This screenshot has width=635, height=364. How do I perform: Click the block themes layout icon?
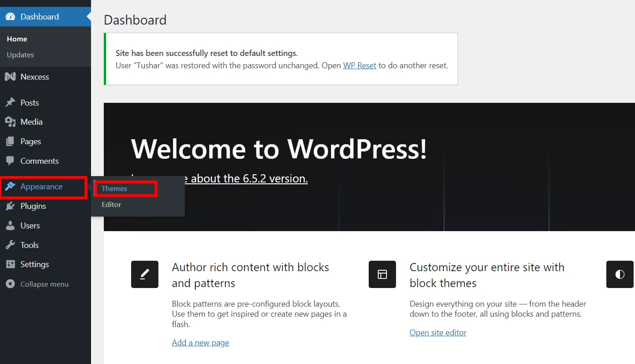point(382,274)
